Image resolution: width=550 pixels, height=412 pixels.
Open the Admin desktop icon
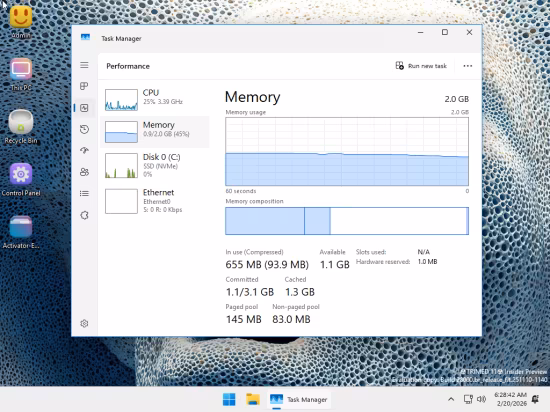click(21, 22)
